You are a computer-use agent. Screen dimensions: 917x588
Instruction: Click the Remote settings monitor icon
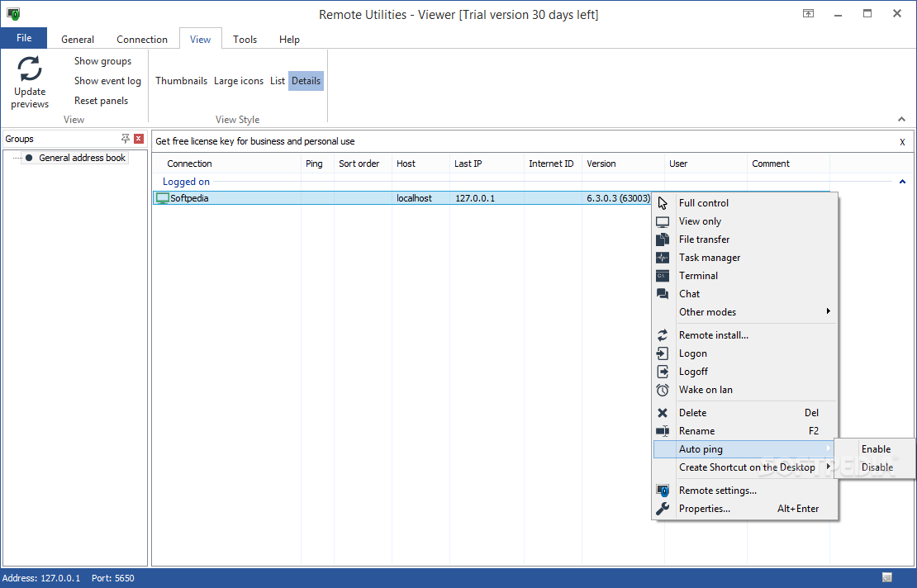click(x=662, y=491)
